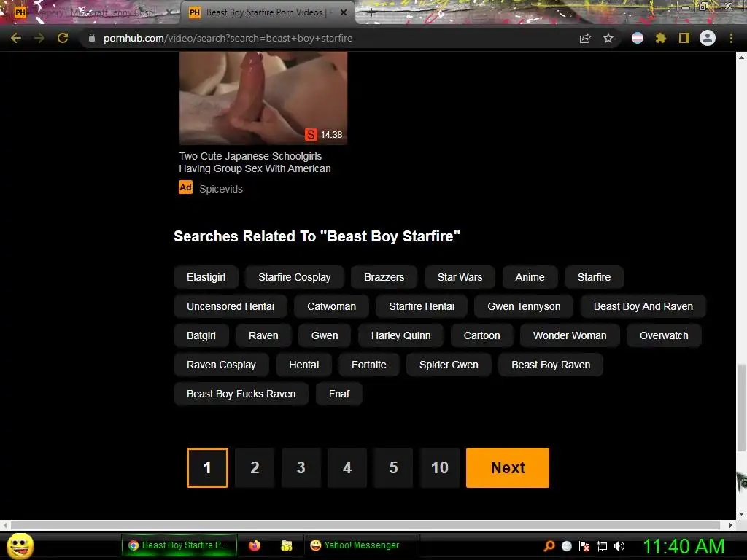Click the Cartoon related search tag
This screenshot has height=560, width=747.
(481, 335)
